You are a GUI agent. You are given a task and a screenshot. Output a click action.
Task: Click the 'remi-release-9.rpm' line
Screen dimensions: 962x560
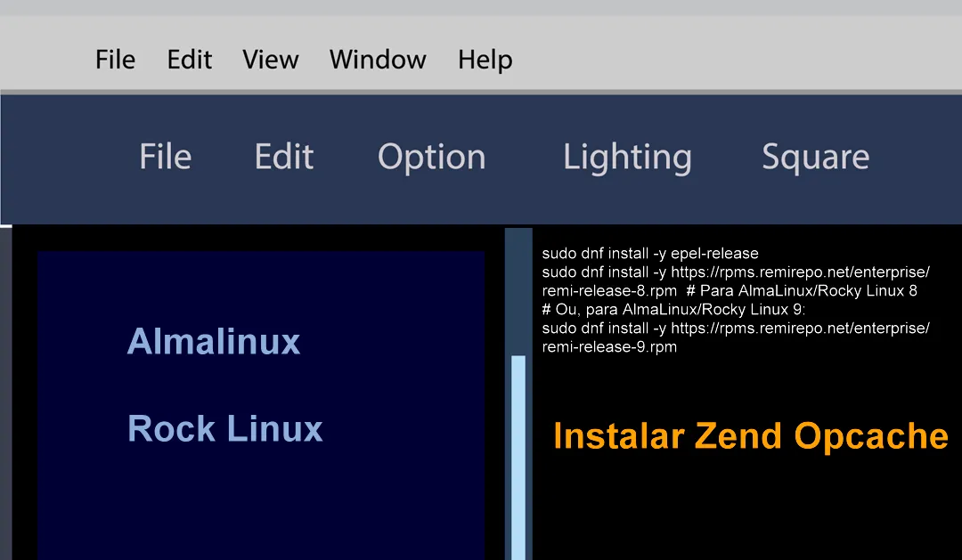tap(609, 346)
